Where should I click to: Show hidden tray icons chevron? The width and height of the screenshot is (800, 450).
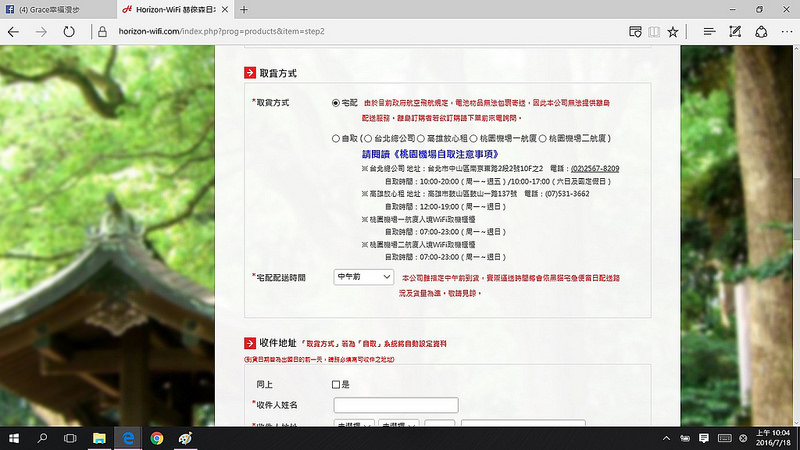point(666,438)
